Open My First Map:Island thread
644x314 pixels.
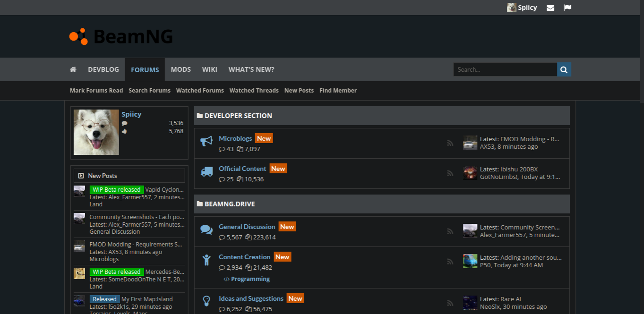(x=147, y=299)
